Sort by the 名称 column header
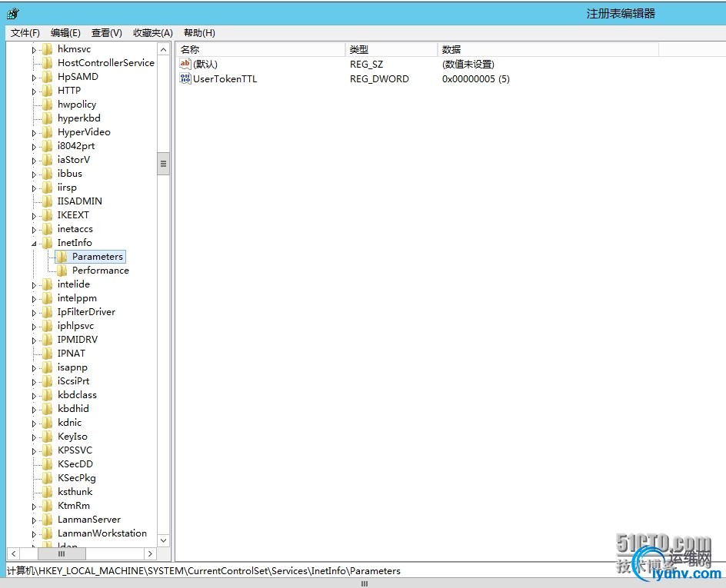 (x=261, y=49)
